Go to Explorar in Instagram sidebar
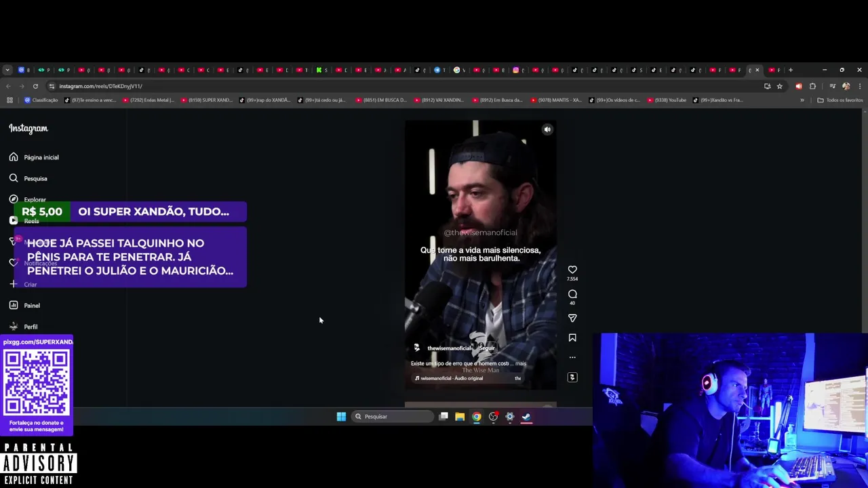Screen dimensions: 868x488 point(28,199)
